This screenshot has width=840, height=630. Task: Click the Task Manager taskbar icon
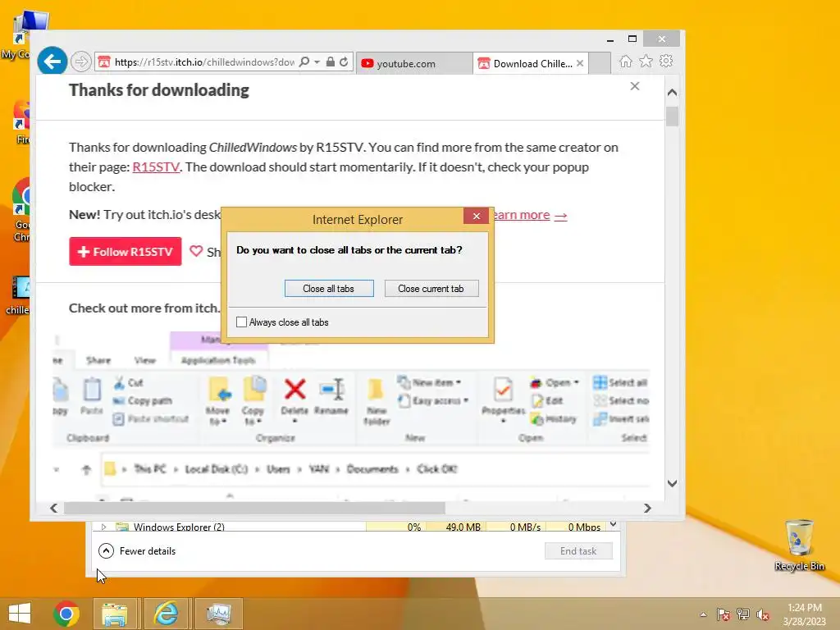(219, 614)
